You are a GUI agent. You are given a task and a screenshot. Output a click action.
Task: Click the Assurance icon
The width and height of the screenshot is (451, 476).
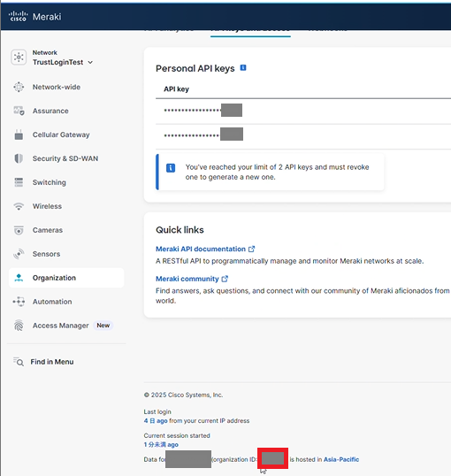(x=19, y=111)
